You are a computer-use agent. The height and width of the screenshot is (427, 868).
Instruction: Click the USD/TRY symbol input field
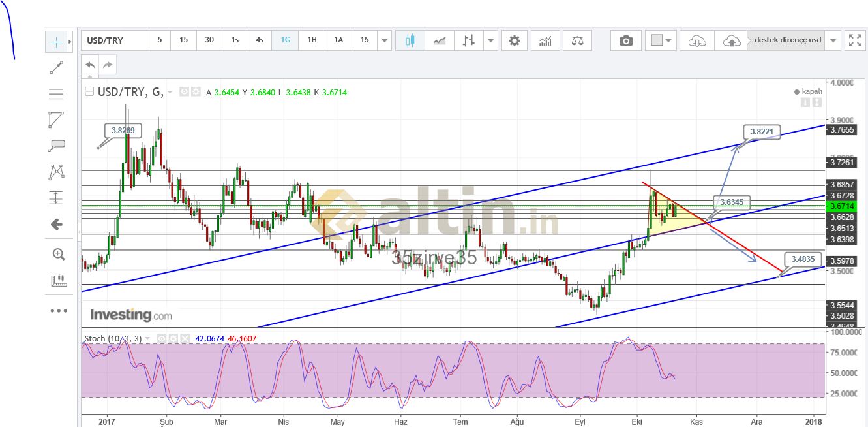tap(115, 40)
